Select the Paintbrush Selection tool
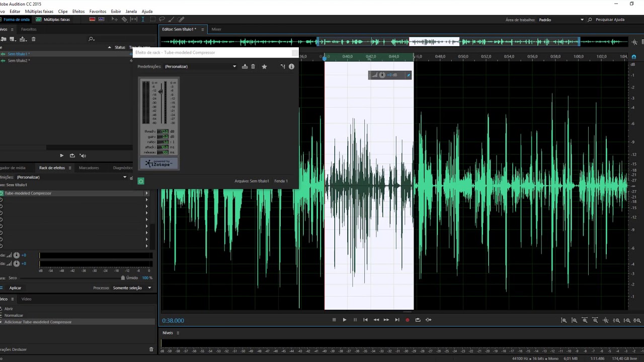This screenshot has height=362, width=644. (172, 19)
